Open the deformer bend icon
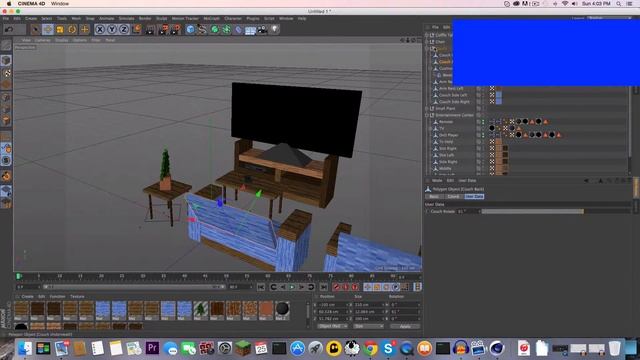640x360 pixels. (x=238, y=29)
